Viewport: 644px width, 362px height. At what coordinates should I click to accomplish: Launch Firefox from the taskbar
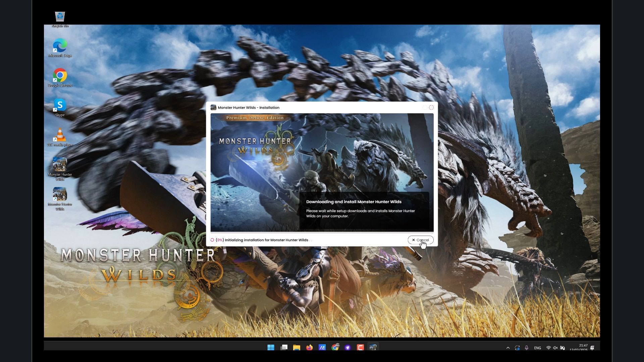click(309, 348)
